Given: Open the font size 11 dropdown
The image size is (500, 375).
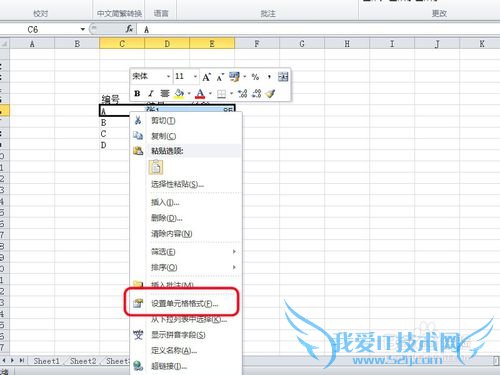Looking at the screenshot, I should 195,77.
